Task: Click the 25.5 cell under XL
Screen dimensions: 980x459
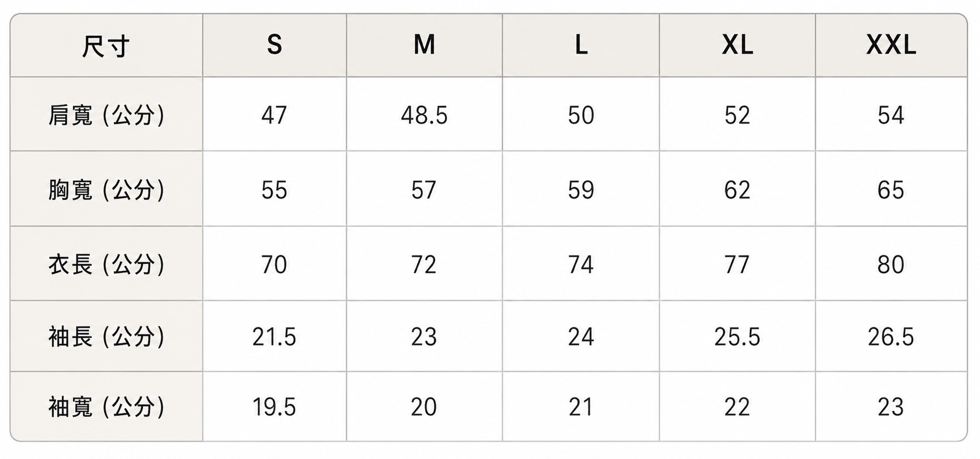Action: pos(737,336)
